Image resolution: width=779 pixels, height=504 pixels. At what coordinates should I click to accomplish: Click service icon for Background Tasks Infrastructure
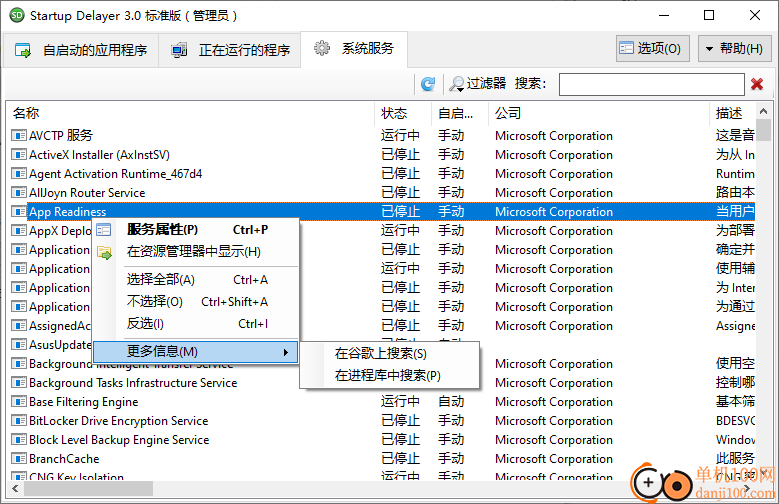click(x=18, y=383)
